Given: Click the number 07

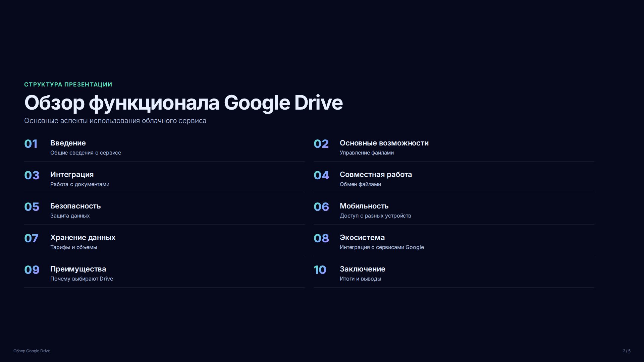Looking at the screenshot, I should pos(31,238).
